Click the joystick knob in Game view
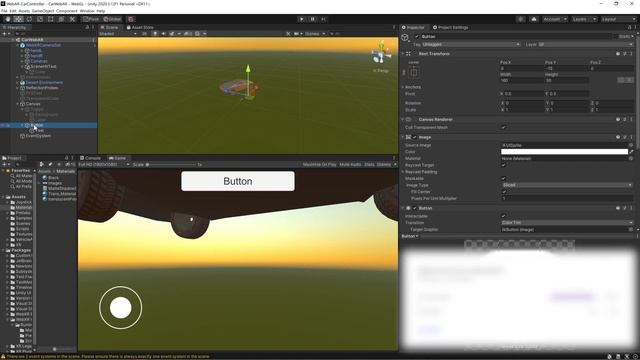 click(120, 307)
